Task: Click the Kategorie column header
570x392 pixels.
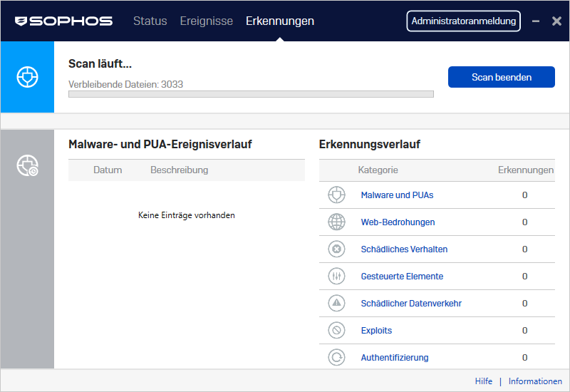Action: pos(378,170)
